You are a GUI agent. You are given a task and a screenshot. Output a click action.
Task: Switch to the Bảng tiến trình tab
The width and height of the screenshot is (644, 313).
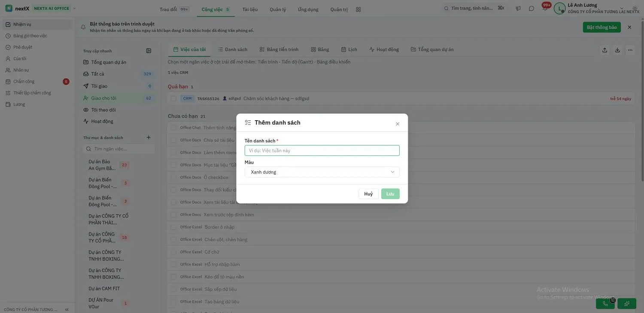(279, 49)
